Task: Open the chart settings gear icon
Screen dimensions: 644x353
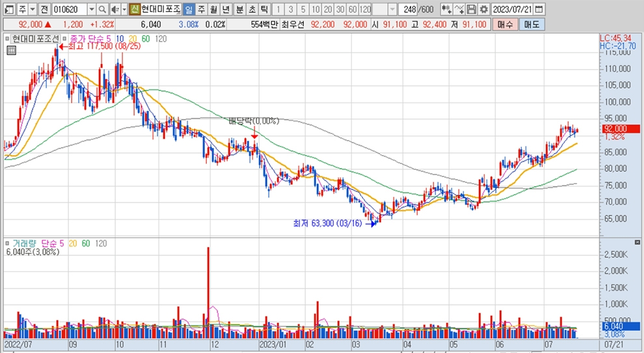Action: pyautogui.click(x=483, y=9)
